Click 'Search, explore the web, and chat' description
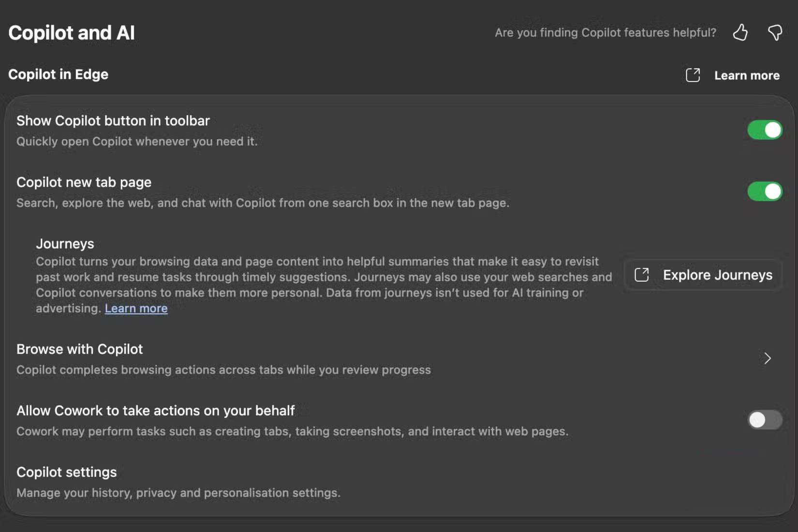798x532 pixels. click(263, 203)
